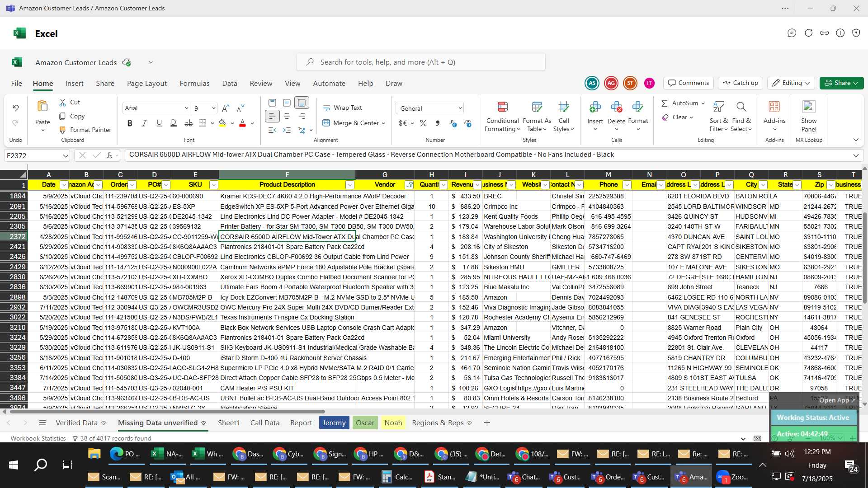Increase font size with grow icon
The height and width of the screenshot is (488, 868).
(x=226, y=108)
